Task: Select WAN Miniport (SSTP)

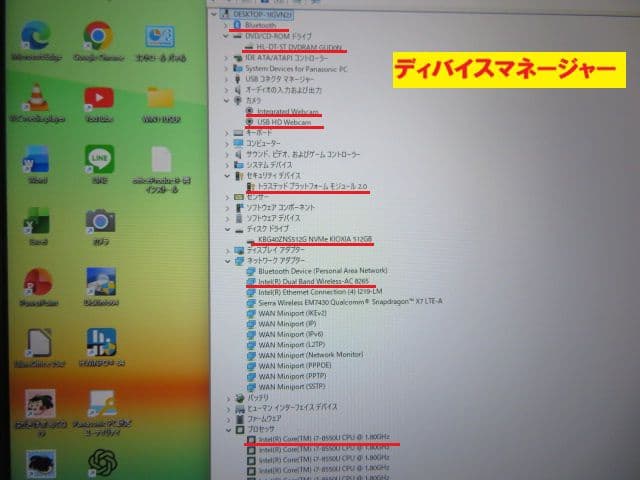Action: (x=292, y=387)
